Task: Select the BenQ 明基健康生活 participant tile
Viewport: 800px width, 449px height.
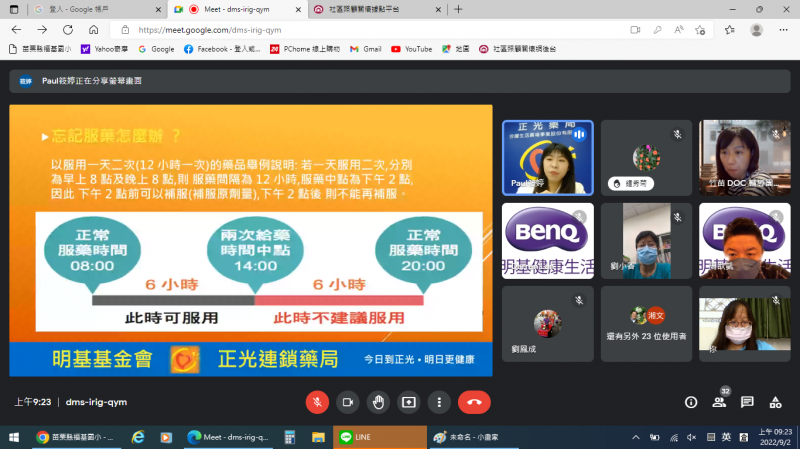Action: point(547,241)
